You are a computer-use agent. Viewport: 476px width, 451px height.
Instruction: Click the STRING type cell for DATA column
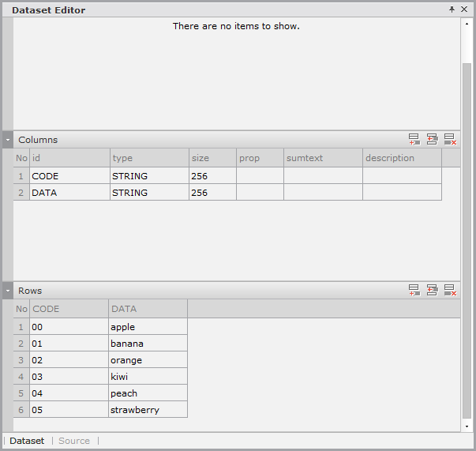pos(149,193)
